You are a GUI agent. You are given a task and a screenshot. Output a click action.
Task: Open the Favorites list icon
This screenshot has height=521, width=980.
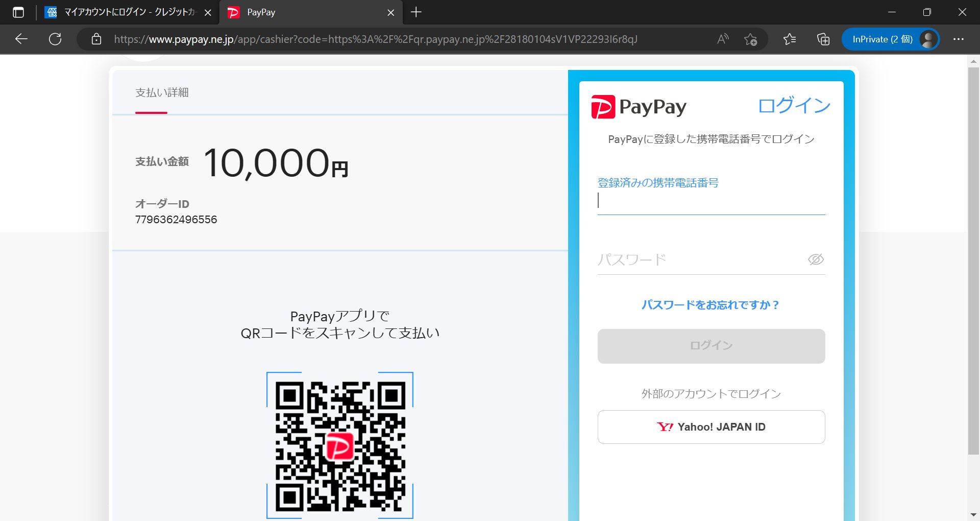790,39
